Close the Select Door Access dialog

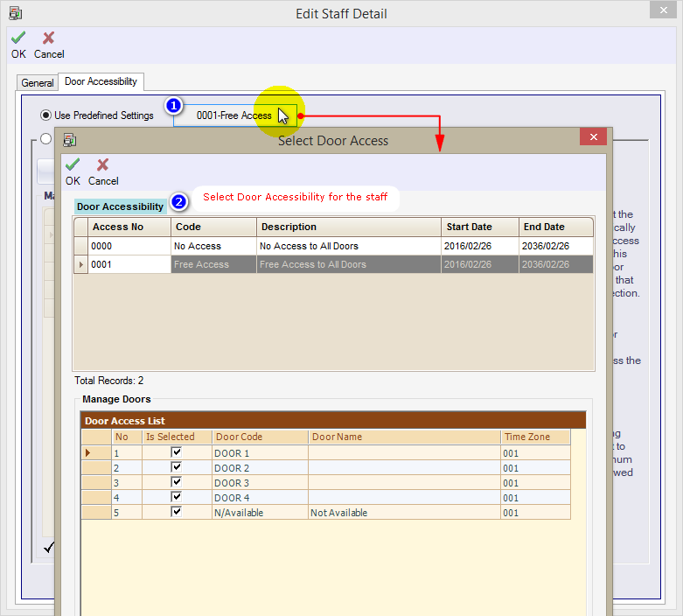pyautogui.click(x=593, y=137)
